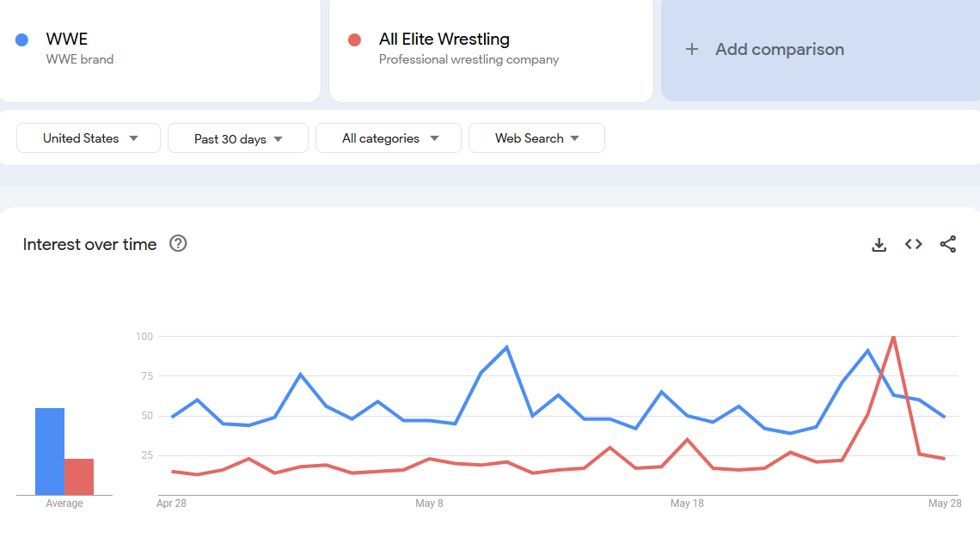The height and width of the screenshot is (555, 980).
Task: Open the United States region dropdown
Action: tap(89, 138)
